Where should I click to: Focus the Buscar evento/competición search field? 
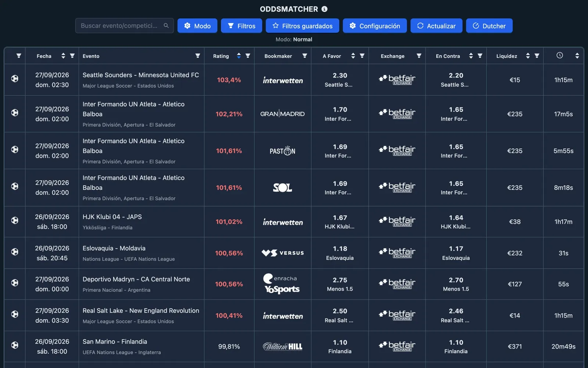coord(125,26)
